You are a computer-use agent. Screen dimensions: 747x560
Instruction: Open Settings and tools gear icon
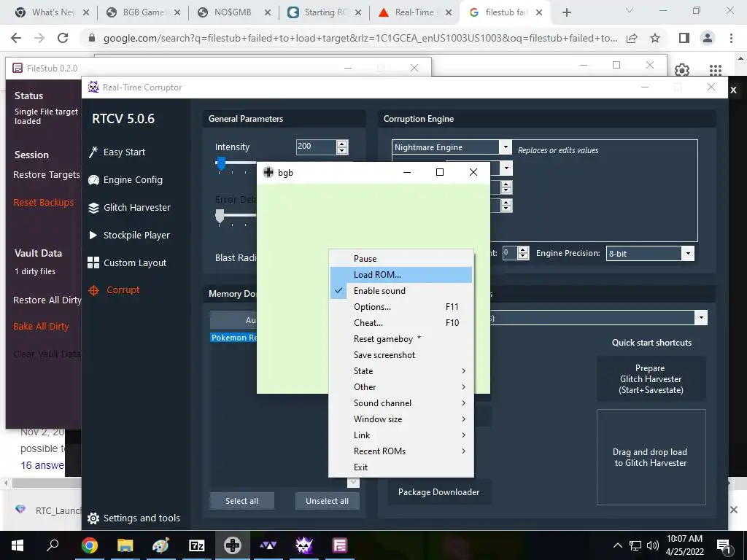coord(93,518)
